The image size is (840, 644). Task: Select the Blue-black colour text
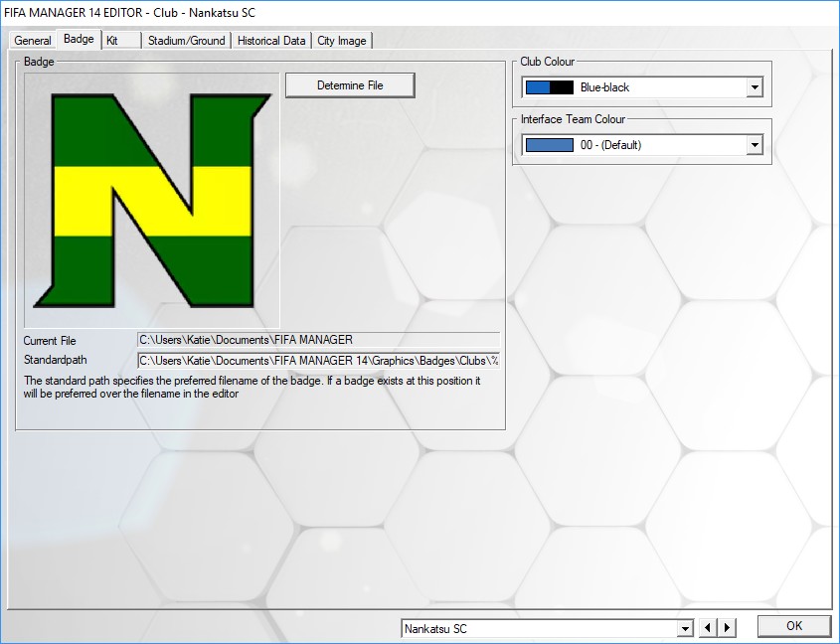click(604, 87)
